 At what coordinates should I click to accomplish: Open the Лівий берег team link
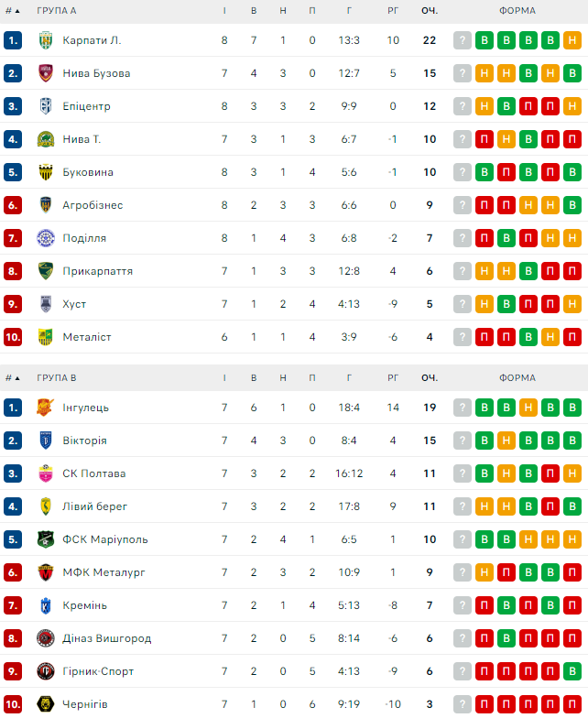click(x=95, y=506)
